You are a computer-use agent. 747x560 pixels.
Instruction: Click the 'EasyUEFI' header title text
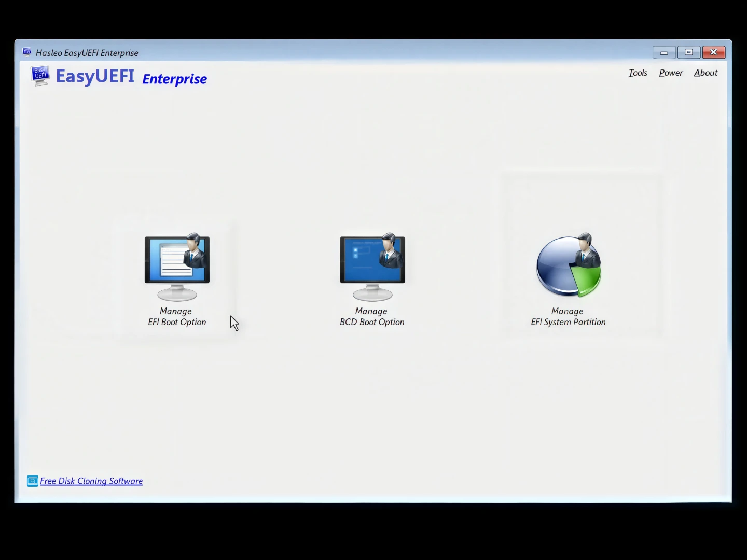click(x=95, y=76)
